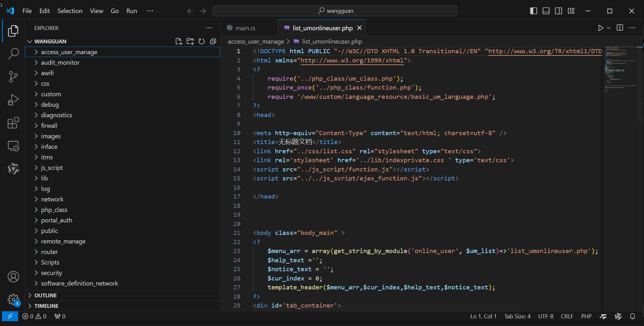
Task: Select the diagnostics folder row
Action: click(122, 115)
